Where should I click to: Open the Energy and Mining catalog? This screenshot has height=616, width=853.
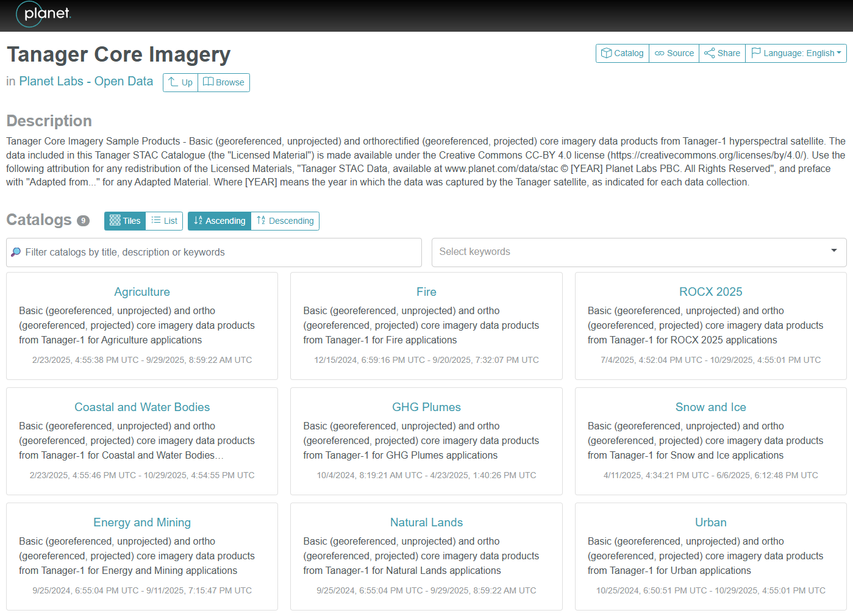click(x=142, y=523)
